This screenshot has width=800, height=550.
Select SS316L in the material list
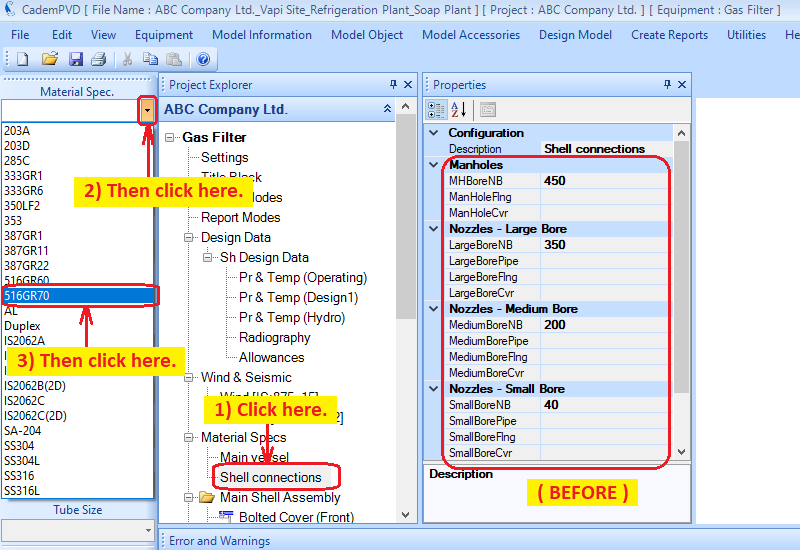pyautogui.click(x=22, y=490)
